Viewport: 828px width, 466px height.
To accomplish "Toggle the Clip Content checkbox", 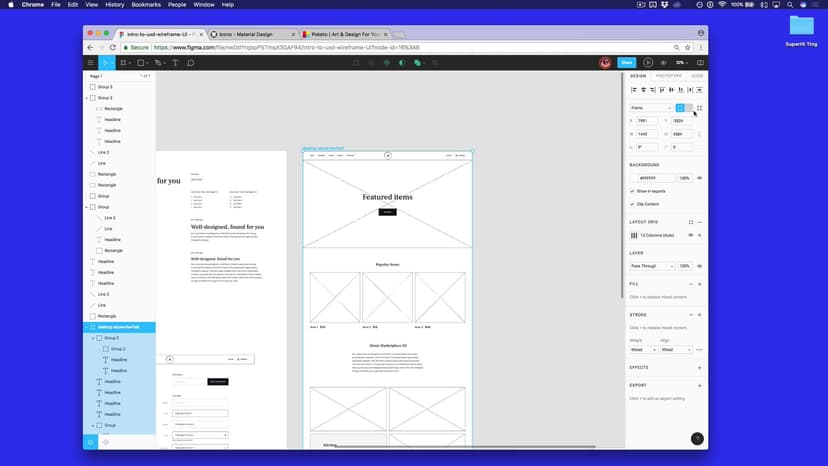I will tap(632, 203).
